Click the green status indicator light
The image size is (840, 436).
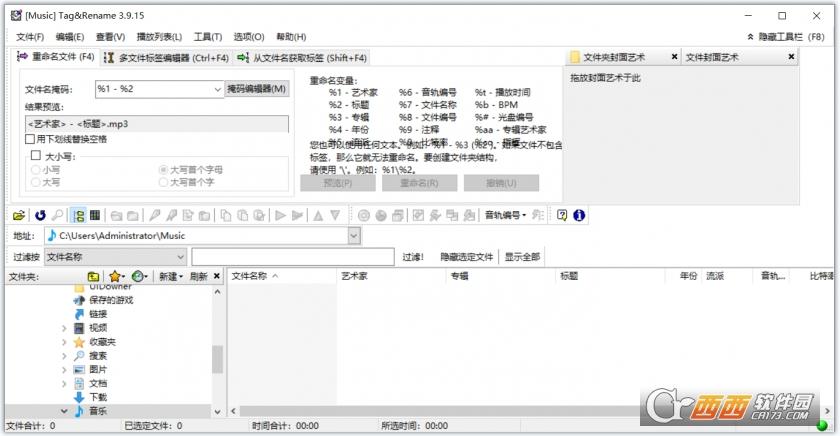point(822,426)
